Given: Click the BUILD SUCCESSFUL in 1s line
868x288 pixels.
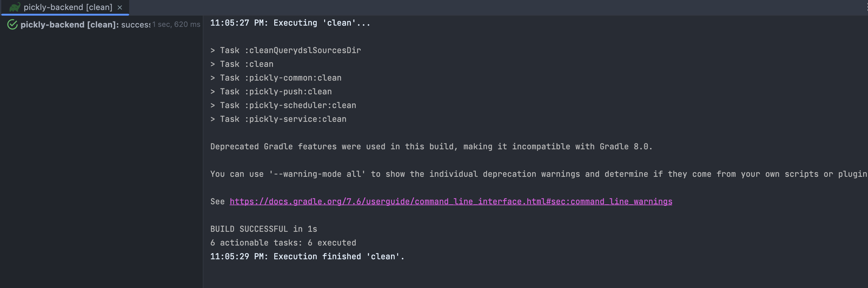Looking at the screenshot, I should click(x=264, y=229).
